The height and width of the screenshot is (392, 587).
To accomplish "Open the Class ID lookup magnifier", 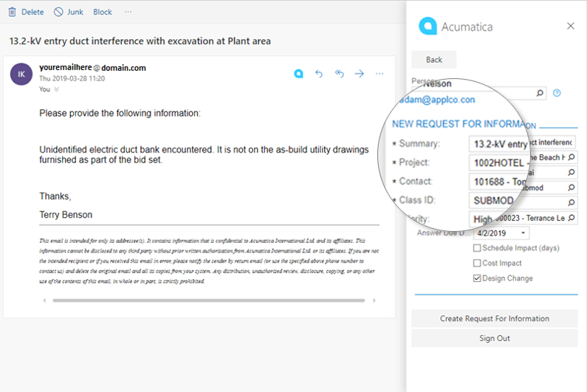I will tap(571, 188).
